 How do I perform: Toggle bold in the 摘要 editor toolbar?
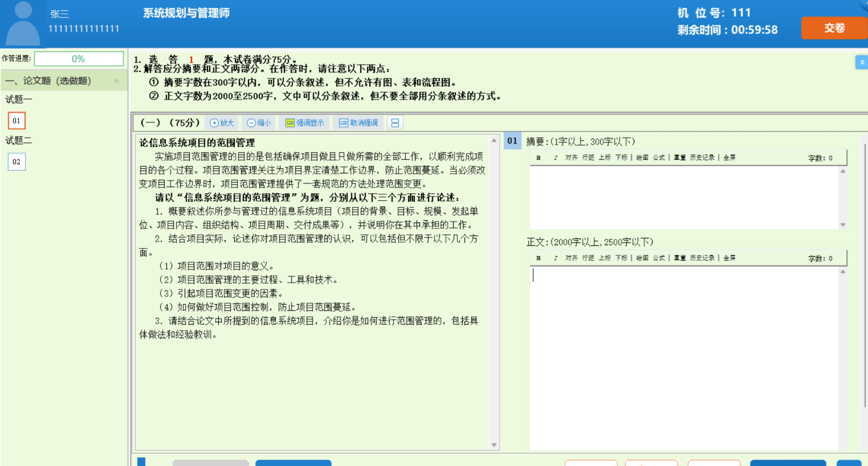tap(538, 158)
